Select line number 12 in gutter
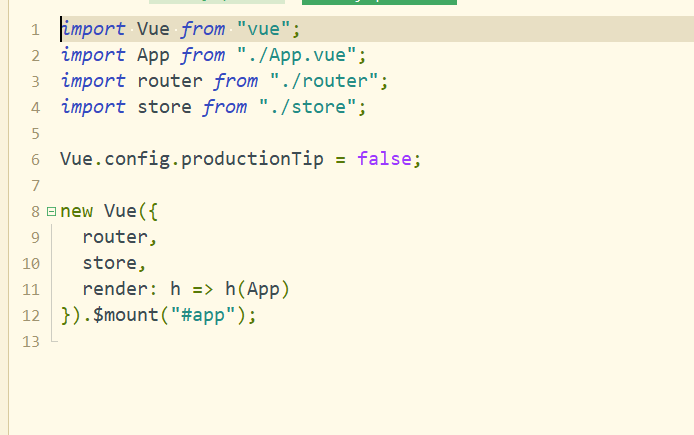Viewport: 694px width, 435px height. point(31,316)
